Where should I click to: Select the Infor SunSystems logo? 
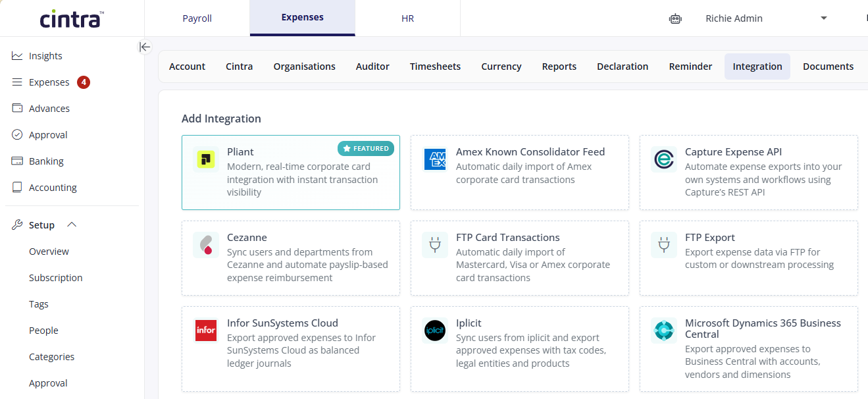tap(206, 331)
